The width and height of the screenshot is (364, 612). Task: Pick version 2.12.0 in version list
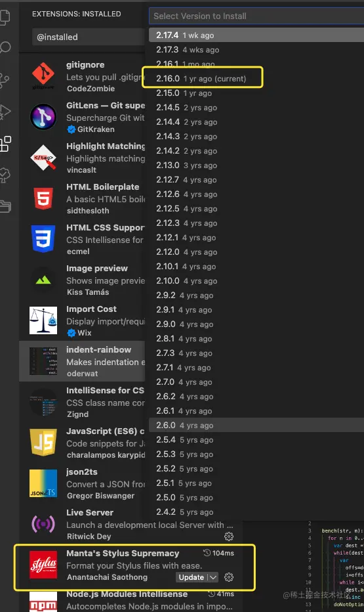[256, 251]
